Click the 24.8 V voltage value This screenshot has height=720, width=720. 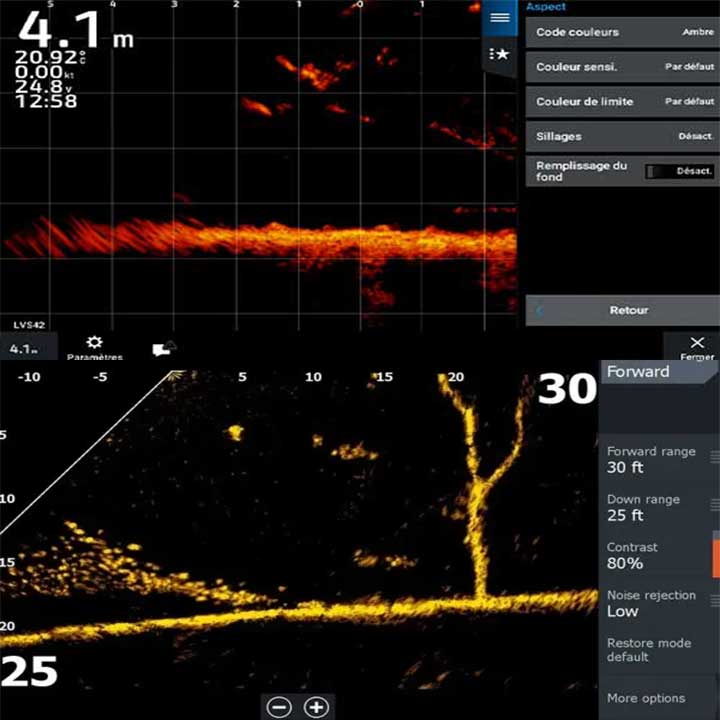click(x=43, y=86)
